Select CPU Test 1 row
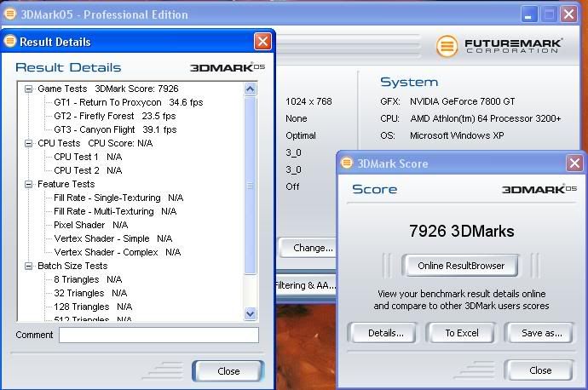 (88, 157)
